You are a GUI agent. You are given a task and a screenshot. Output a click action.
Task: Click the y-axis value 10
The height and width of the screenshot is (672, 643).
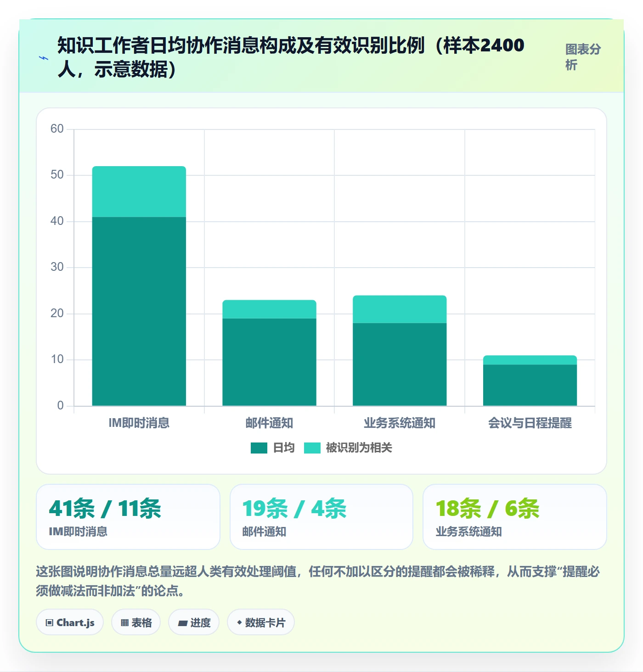[57, 359]
